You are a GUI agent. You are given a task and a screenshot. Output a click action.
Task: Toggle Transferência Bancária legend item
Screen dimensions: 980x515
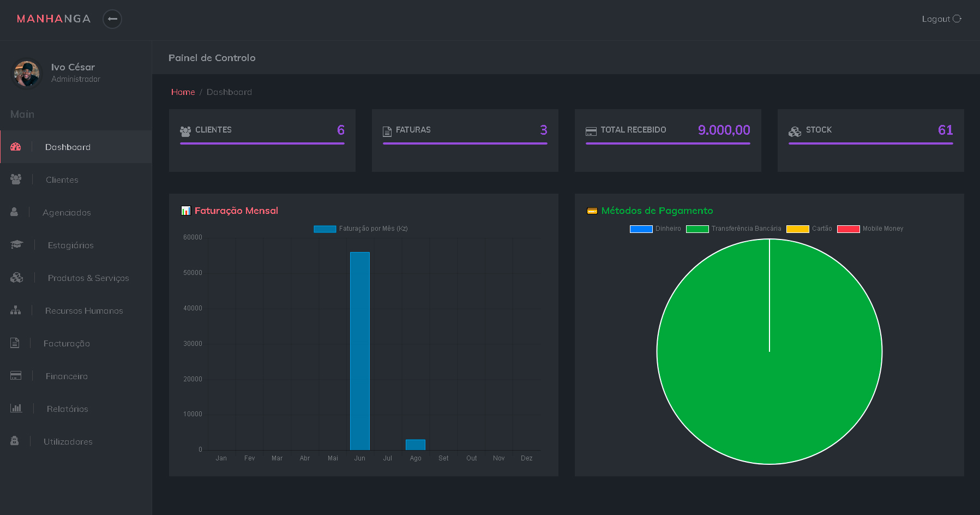click(734, 229)
